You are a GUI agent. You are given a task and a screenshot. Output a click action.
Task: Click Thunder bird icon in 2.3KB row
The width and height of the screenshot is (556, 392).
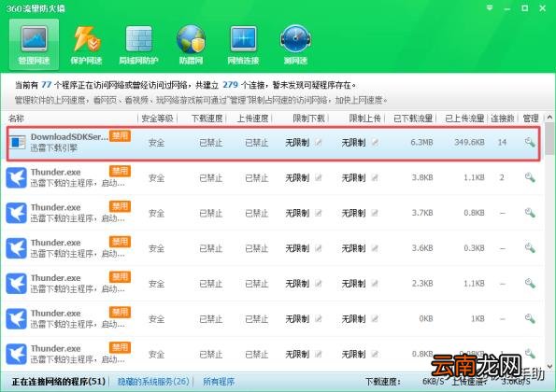(x=16, y=284)
